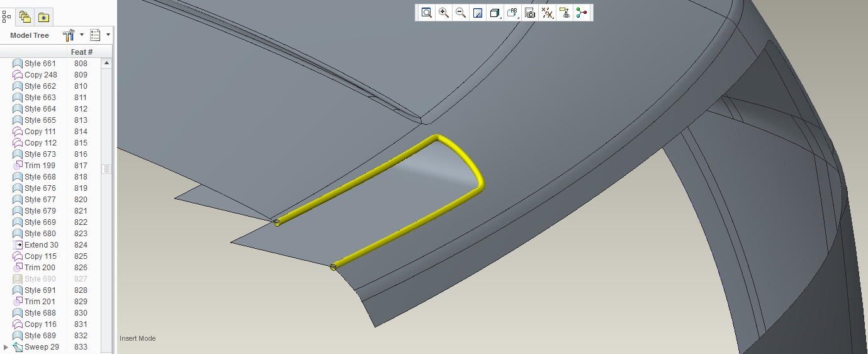Click feature number 808 cell

pos(81,64)
